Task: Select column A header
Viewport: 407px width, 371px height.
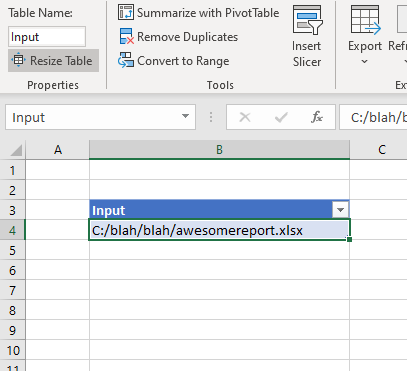Action: pos(58,150)
